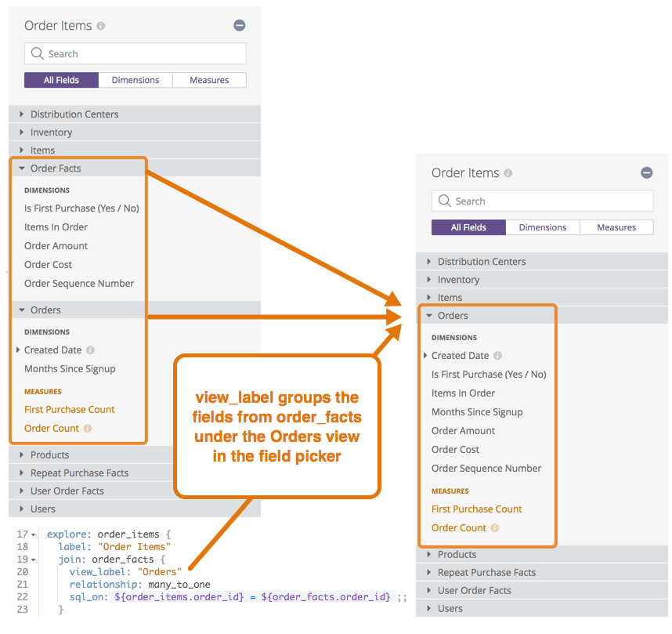This screenshot has height=634, width=672.
Task: Click magnifier icon in left search box
Action: coord(38,53)
